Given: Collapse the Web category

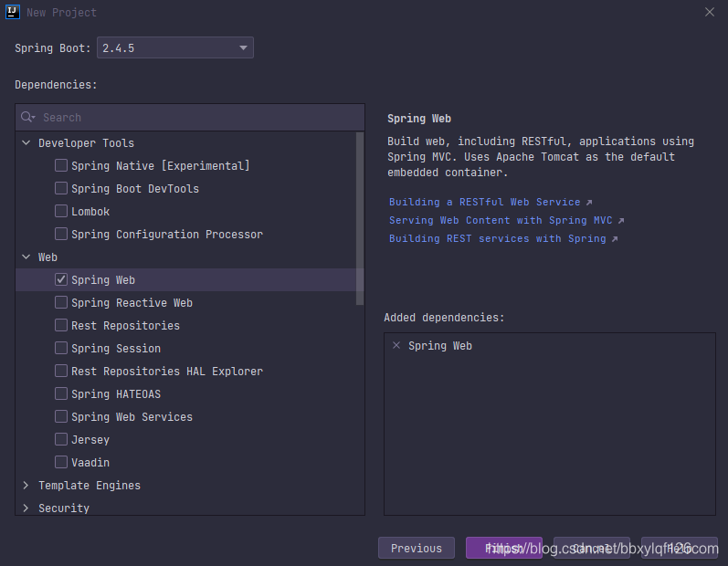Looking at the screenshot, I should (26, 257).
